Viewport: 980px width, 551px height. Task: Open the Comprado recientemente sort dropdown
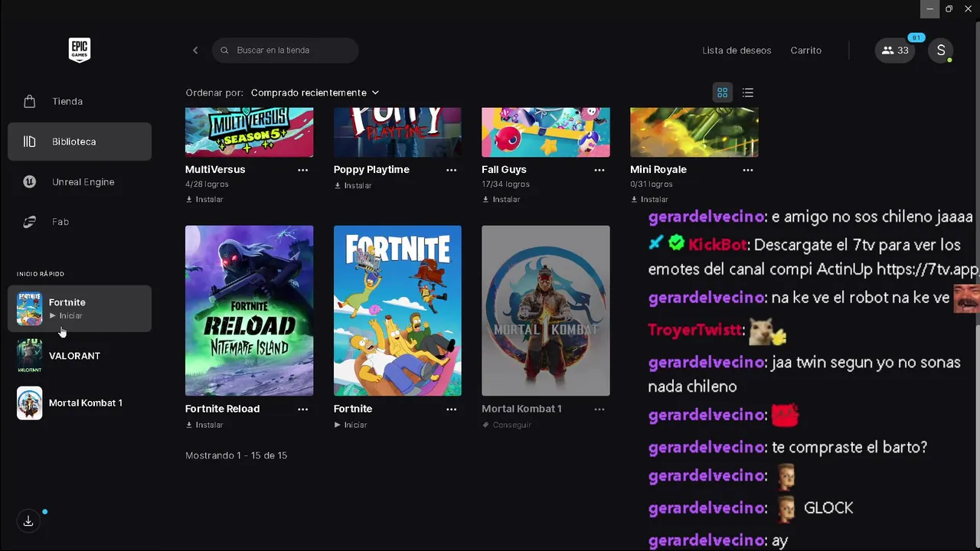tap(315, 93)
